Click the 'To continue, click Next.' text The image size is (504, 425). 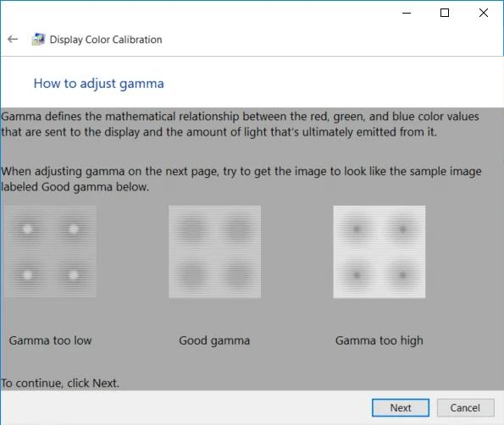[60, 383]
